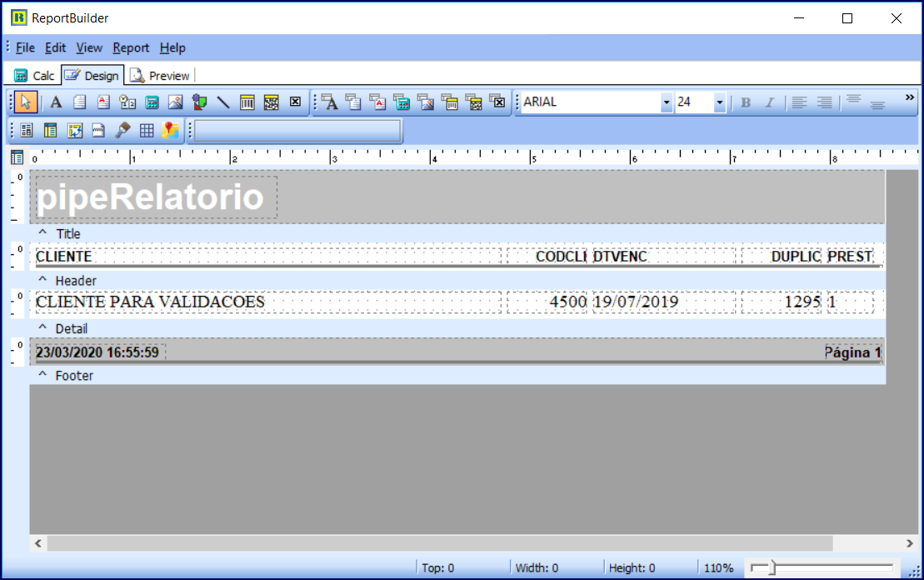
Task: Open the Edit menu
Action: pyautogui.click(x=55, y=47)
